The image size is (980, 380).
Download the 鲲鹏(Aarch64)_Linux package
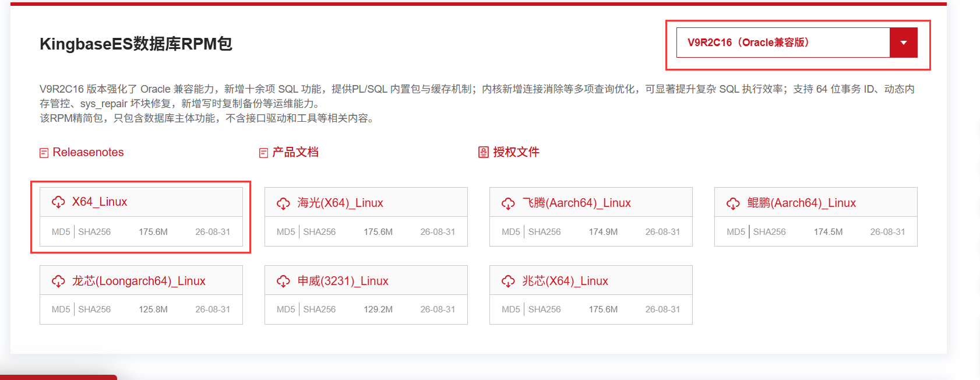pos(802,203)
